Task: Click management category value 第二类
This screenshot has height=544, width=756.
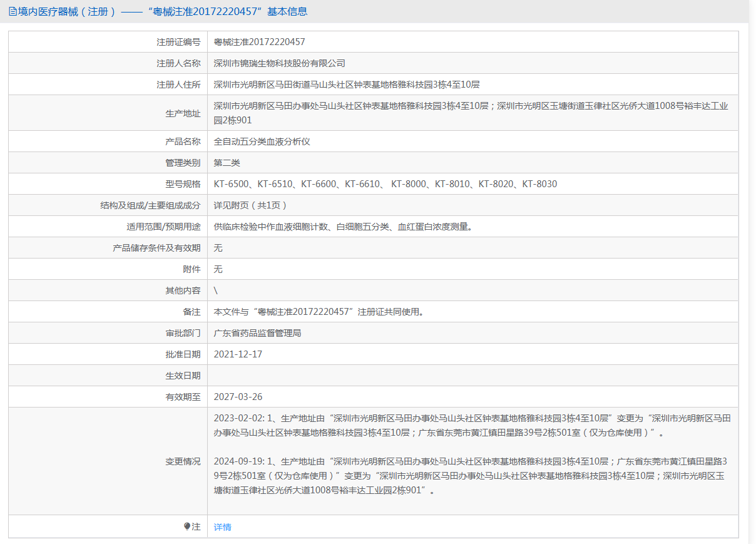Action: [227, 163]
